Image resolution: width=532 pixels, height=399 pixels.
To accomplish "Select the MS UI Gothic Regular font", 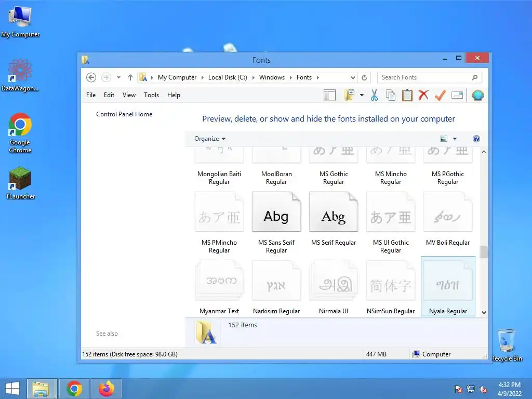I will click(x=391, y=222).
